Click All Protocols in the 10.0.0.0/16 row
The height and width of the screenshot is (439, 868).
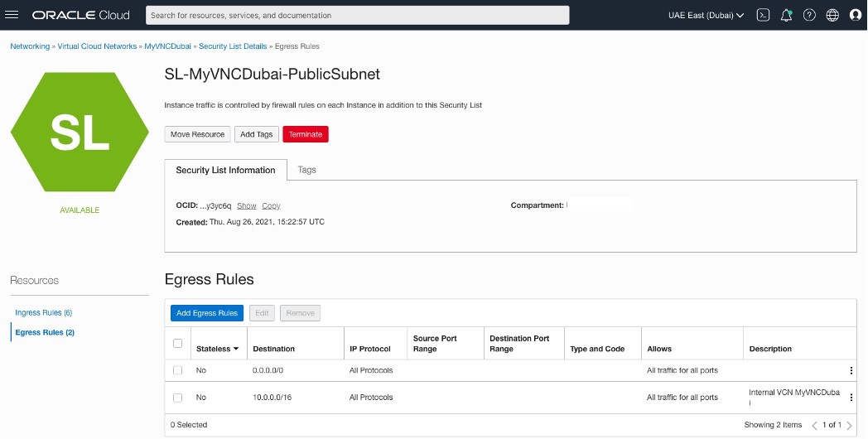371,398
